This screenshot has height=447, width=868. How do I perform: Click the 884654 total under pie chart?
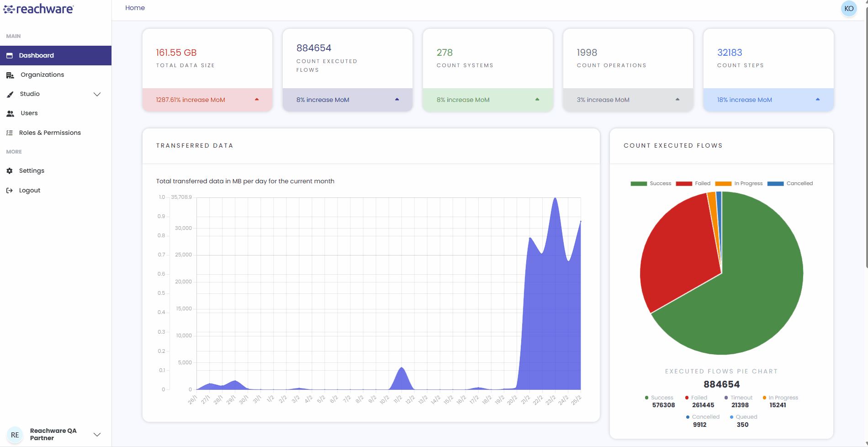point(721,384)
